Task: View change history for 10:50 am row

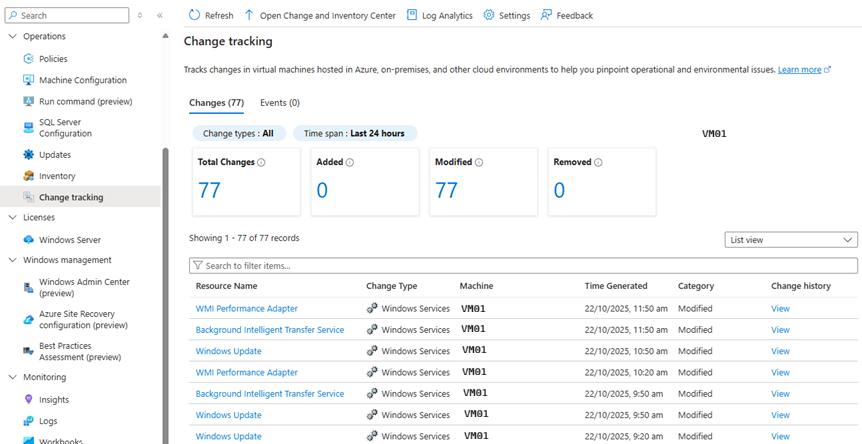Action: pyautogui.click(x=780, y=351)
